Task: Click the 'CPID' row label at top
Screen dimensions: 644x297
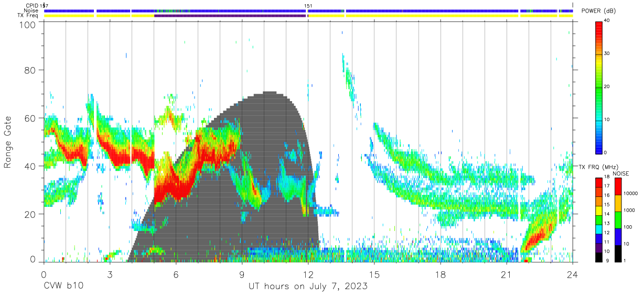Action: click(32, 6)
